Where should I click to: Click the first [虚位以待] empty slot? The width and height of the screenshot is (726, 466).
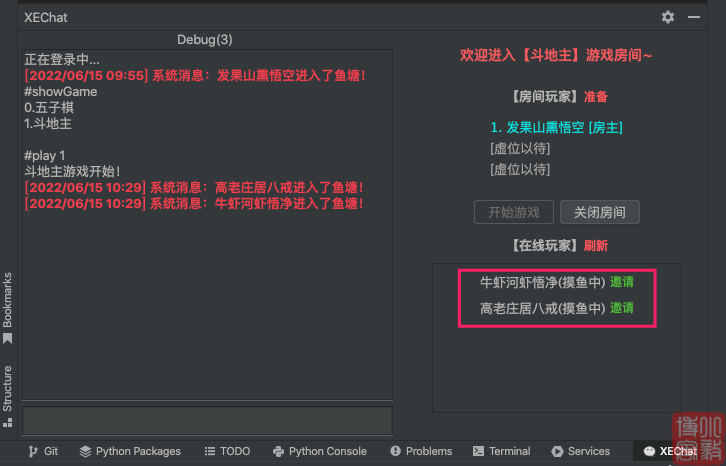pos(520,149)
